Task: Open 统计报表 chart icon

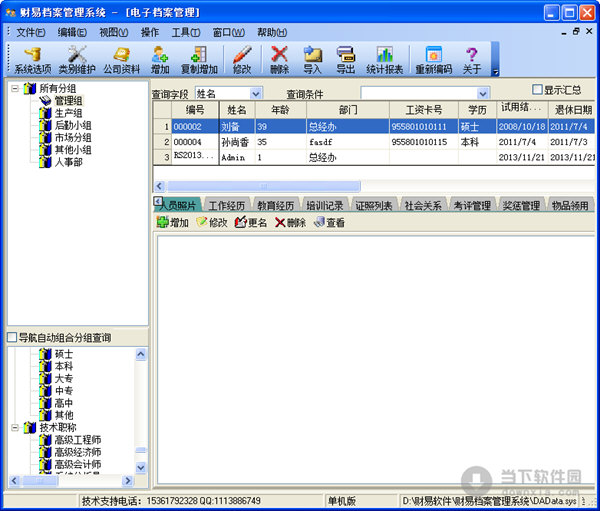Action: point(385,60)
